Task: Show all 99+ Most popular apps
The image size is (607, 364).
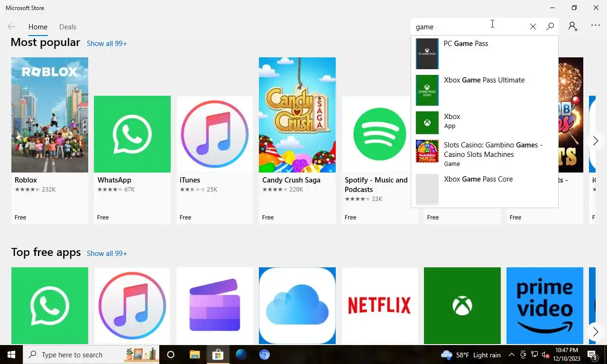Action: [x=107, y=44]
